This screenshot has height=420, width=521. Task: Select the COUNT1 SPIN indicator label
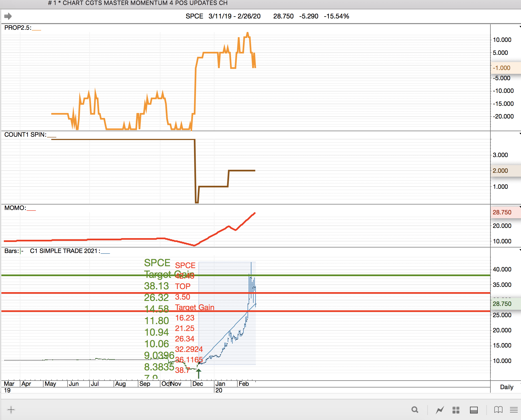pos(25,134)
